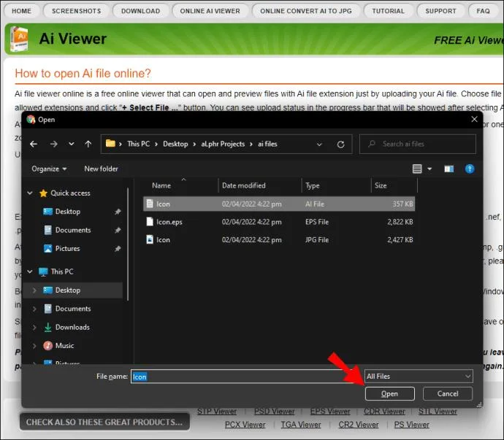Open the SUPPORT tab on website
This screenshot has width=504, height=440.
[440, 11]
